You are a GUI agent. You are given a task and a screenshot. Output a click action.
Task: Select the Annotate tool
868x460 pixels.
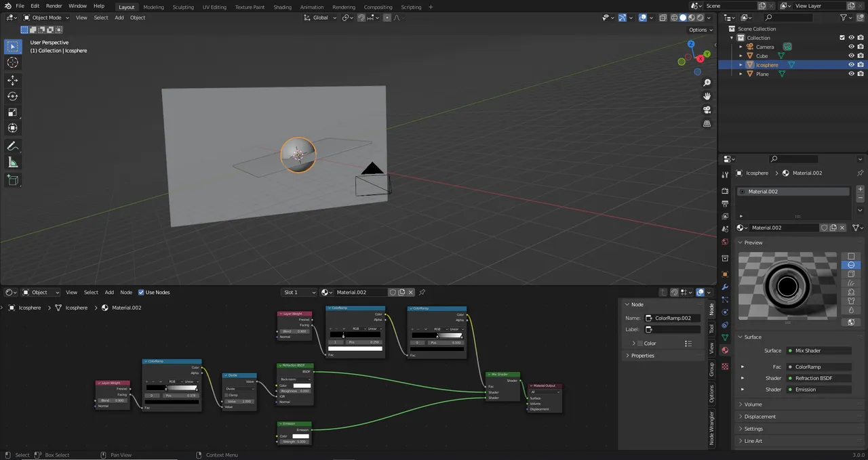12,146
